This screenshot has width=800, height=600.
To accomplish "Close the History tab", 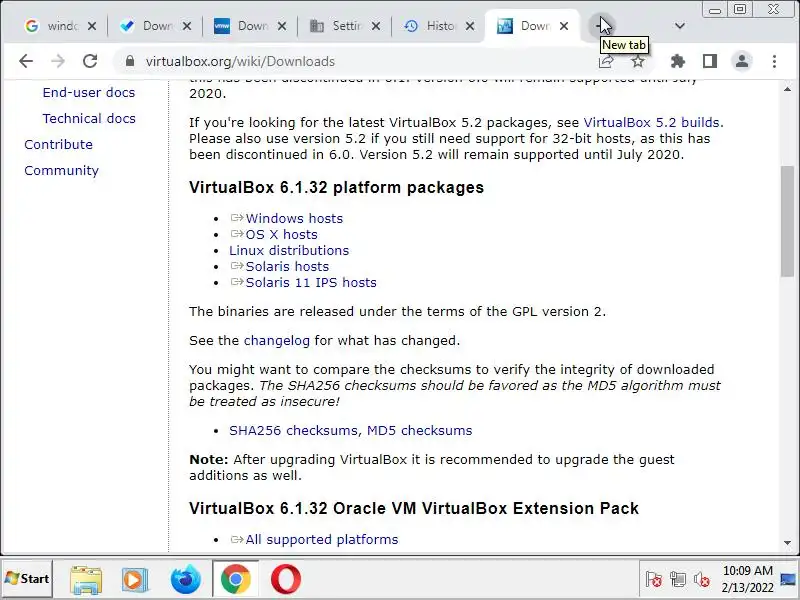I will [x=470, y=26].
